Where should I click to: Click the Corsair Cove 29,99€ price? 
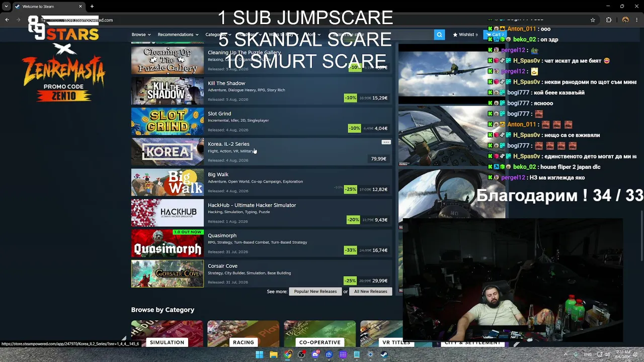(x=380, y=281)
